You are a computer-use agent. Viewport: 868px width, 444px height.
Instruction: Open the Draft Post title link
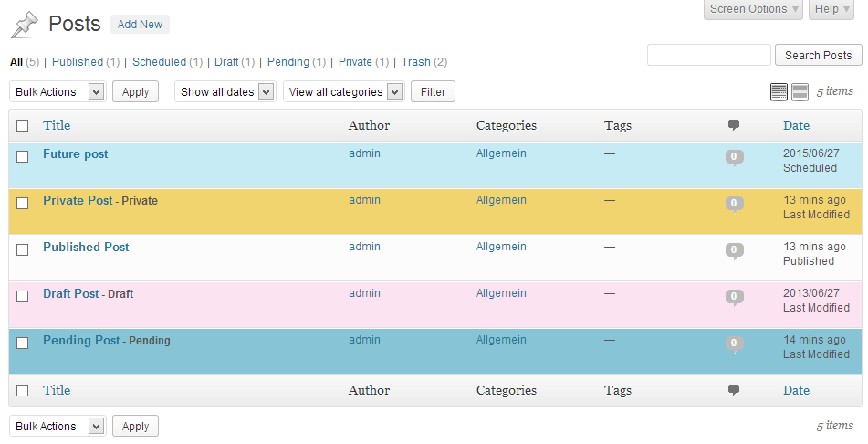point(70,293)
